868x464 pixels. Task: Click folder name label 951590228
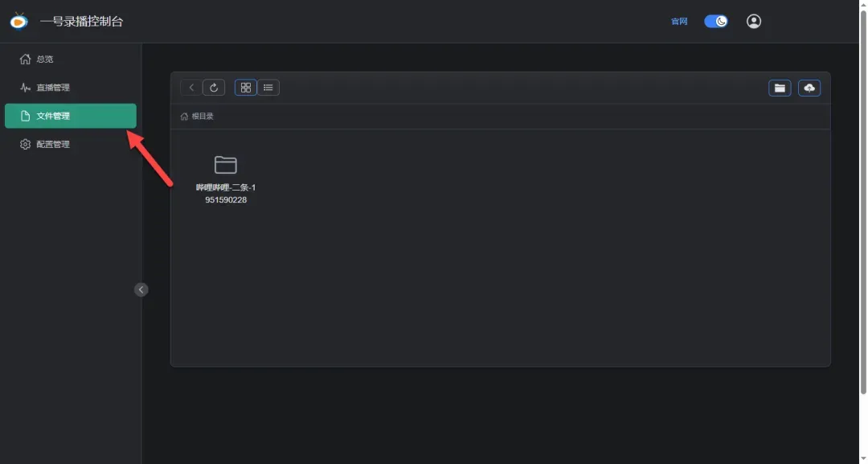[226, 200]
